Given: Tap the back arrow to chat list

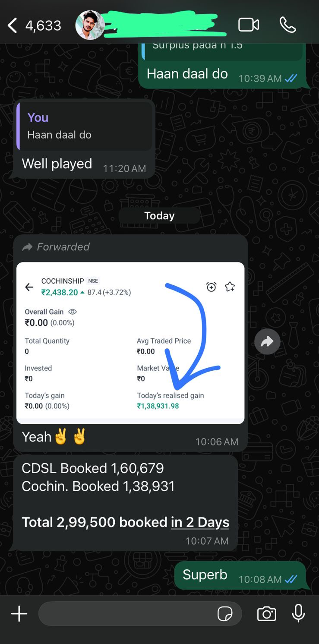Looking at the screenshot, I should tap(12, 25).
